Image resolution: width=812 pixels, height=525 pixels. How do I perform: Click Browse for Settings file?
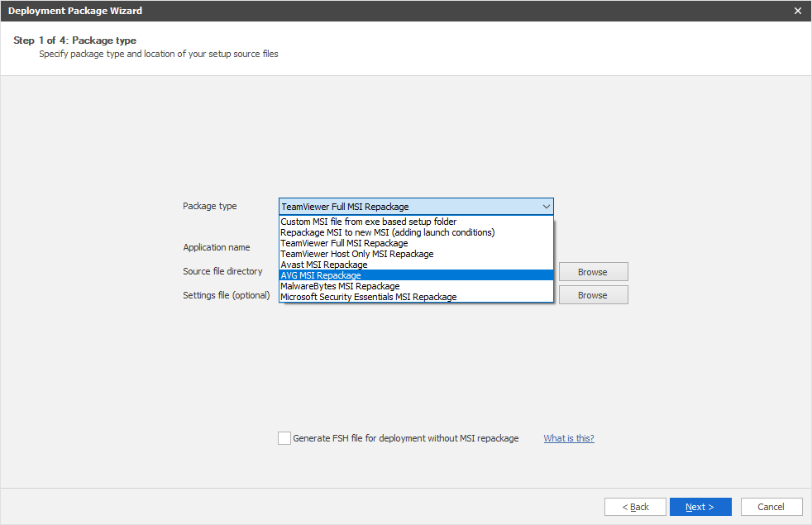(593, 295)
